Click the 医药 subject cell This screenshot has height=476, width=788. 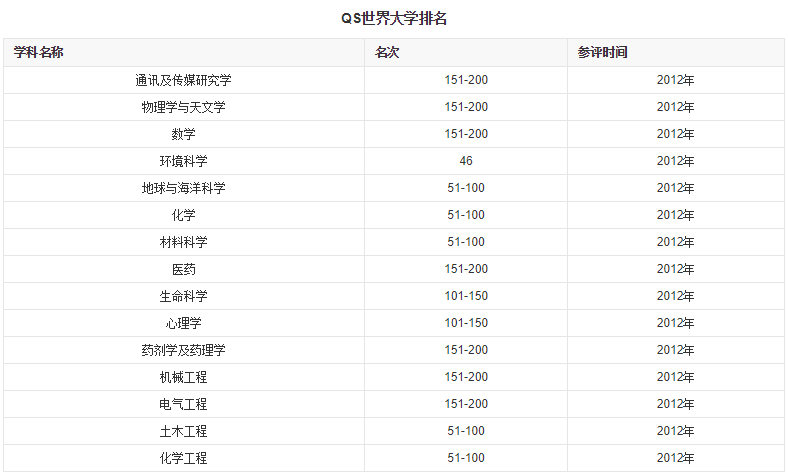183,269
